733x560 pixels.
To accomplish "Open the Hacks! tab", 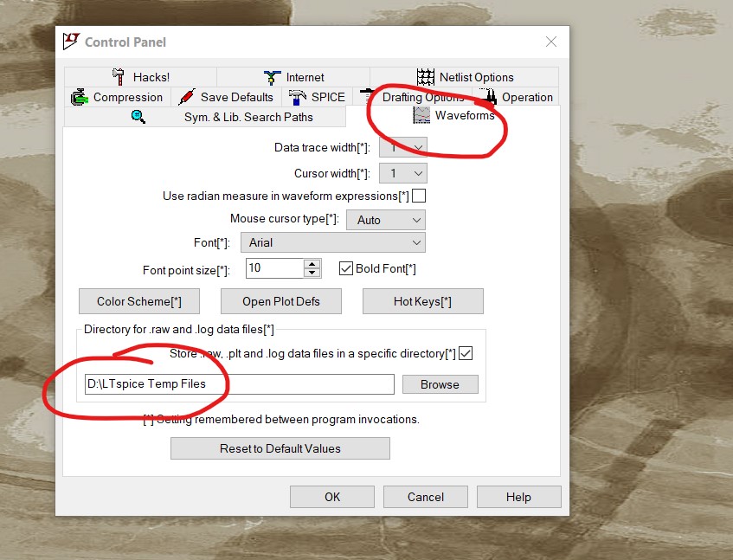I will click(x=140, y=77).
